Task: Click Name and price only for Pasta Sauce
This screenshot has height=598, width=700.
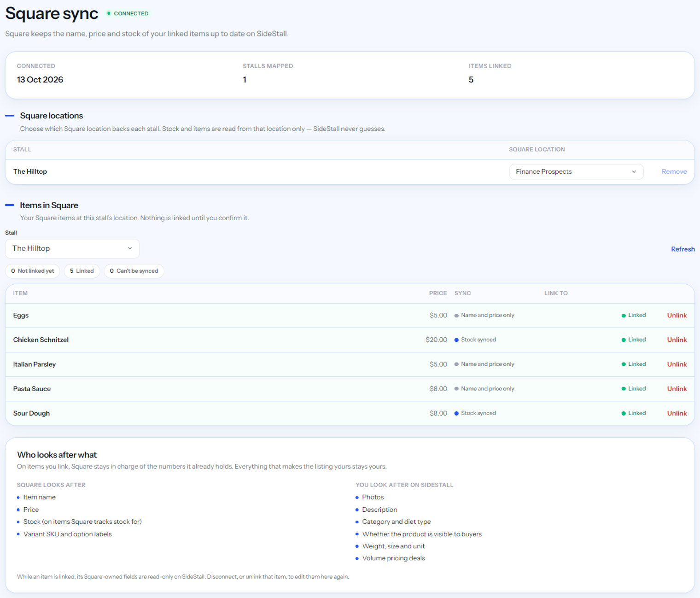Action: click(x=484, y=389)
